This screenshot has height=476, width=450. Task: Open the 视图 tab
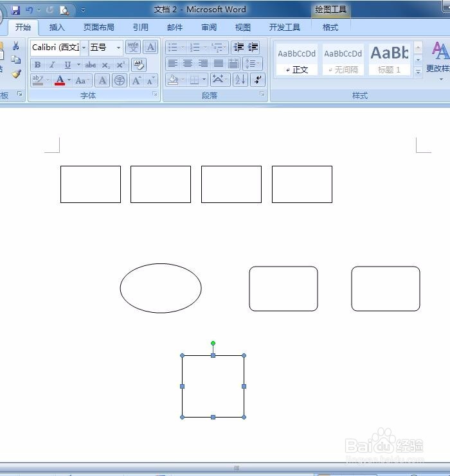click(x=243, y=28)
